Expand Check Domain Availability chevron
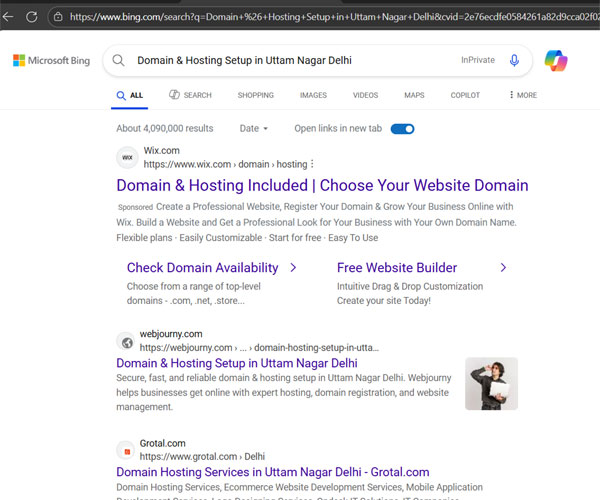This screenshot has height=500, width=600. (293, 268)
